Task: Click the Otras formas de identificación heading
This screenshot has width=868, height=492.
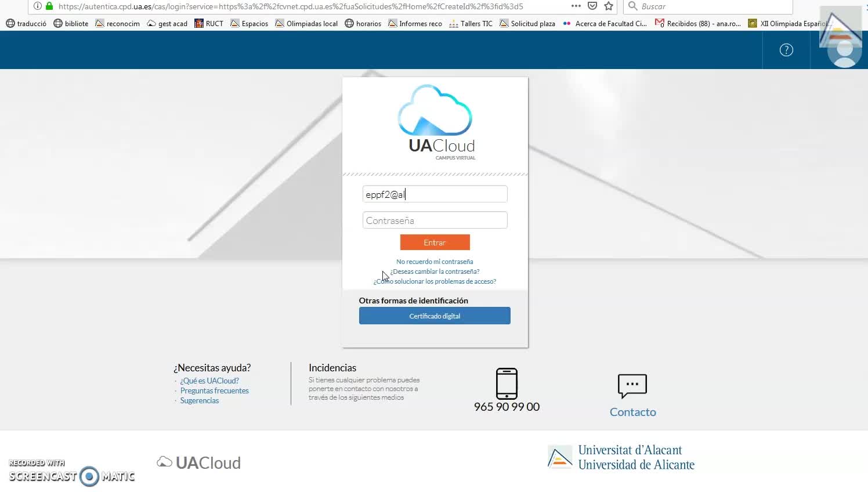Action: (413, 301)
